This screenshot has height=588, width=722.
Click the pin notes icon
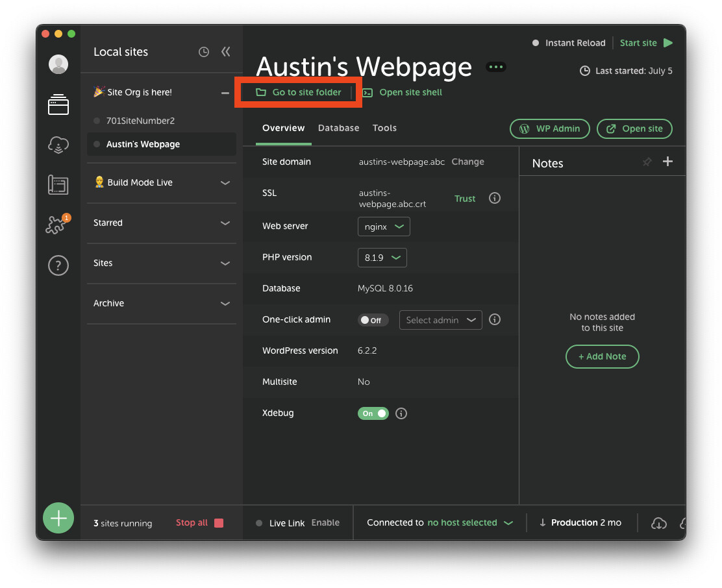(647, 162)
